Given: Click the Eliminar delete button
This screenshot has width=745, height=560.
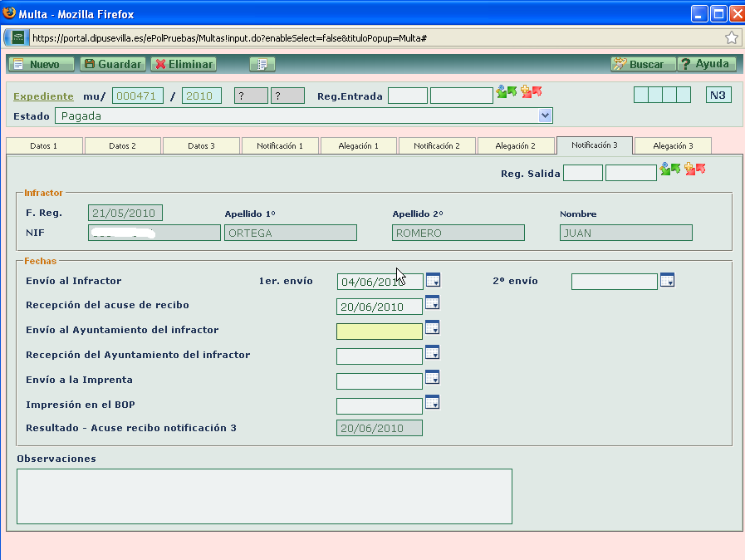Looking at the screenshot, I should [x=184, y=64].
